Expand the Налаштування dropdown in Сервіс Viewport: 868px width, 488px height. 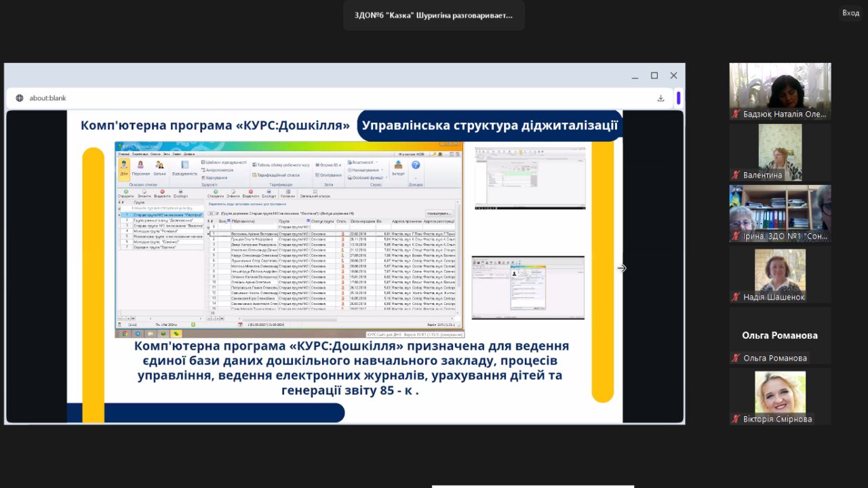pos(382,170)
